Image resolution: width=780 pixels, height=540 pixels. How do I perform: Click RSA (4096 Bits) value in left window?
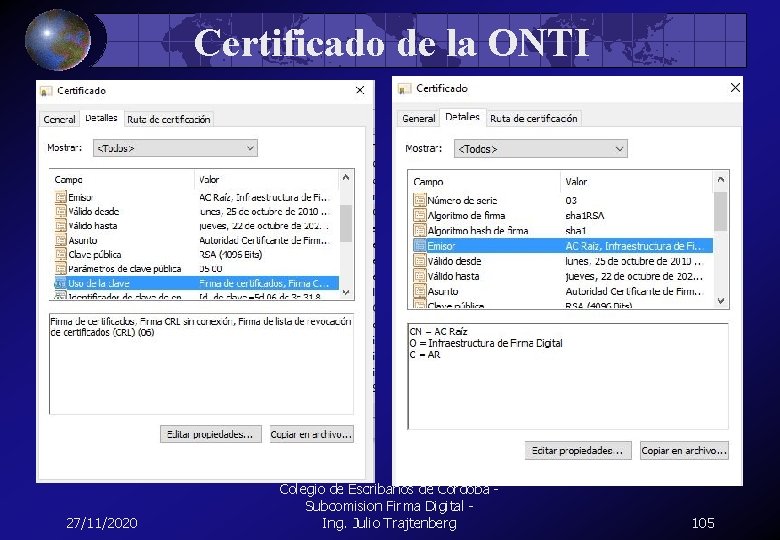click(231, 254)
